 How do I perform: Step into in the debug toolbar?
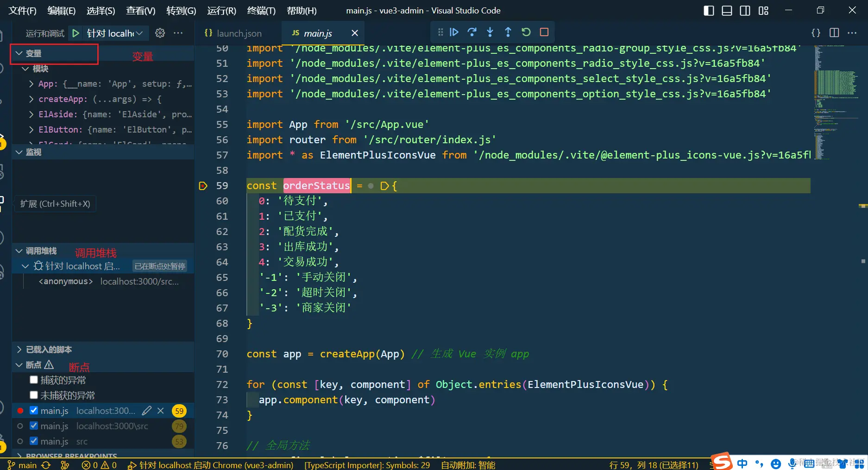click(490, 32)
